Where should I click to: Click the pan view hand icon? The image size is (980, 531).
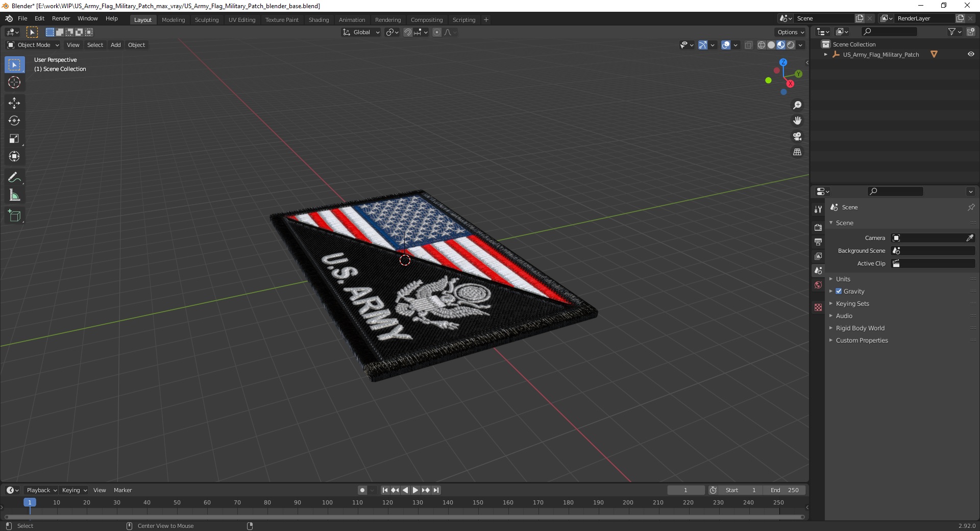pos(797,121)
